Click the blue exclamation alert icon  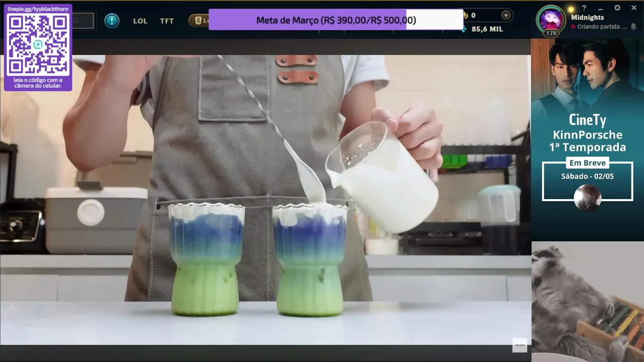tap(112, 21)
